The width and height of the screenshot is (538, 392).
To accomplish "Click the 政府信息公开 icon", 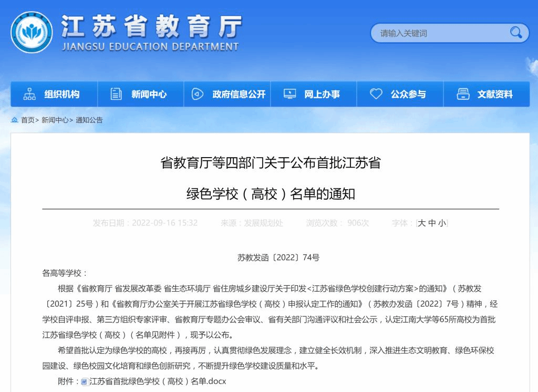I will (x=198, y=94).
